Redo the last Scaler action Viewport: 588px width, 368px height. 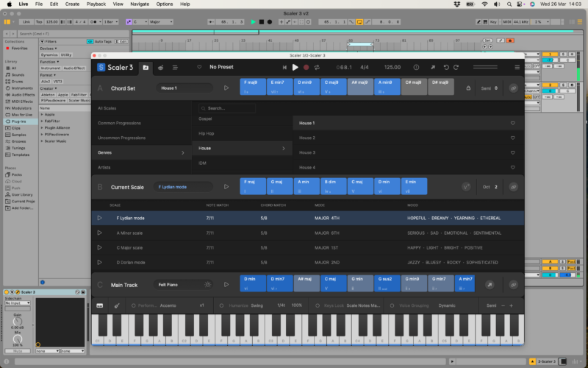click(x=456, y=67)
